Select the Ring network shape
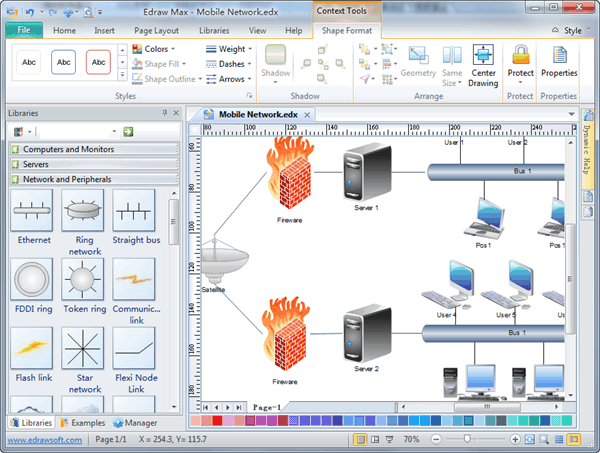600x453 pixels. pyautogui.click(x=83, y=210)
